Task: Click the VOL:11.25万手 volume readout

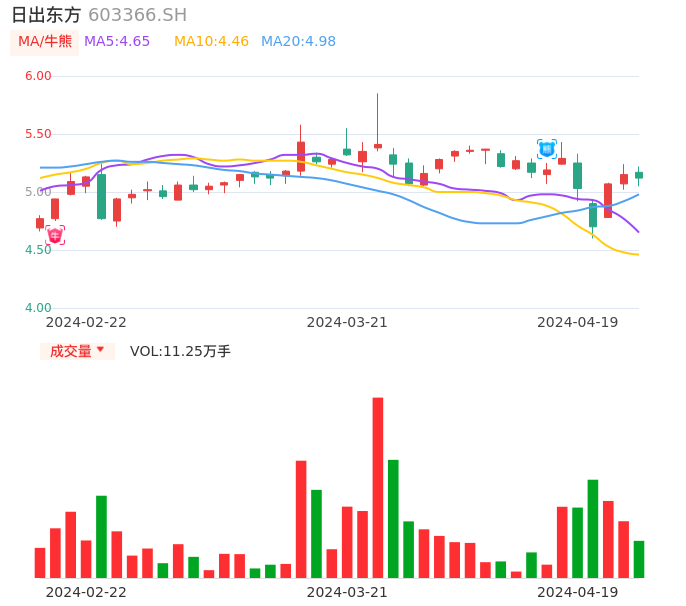Action: (x=180, y=351)
